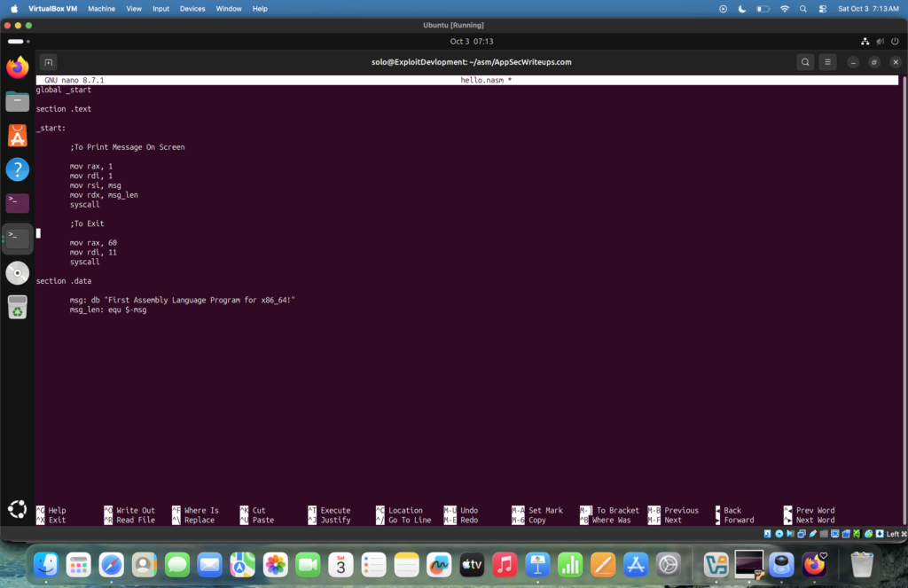Launch Apple TV from the macOS Dock
Screen dimensions: 908x588
pos(472,564)
